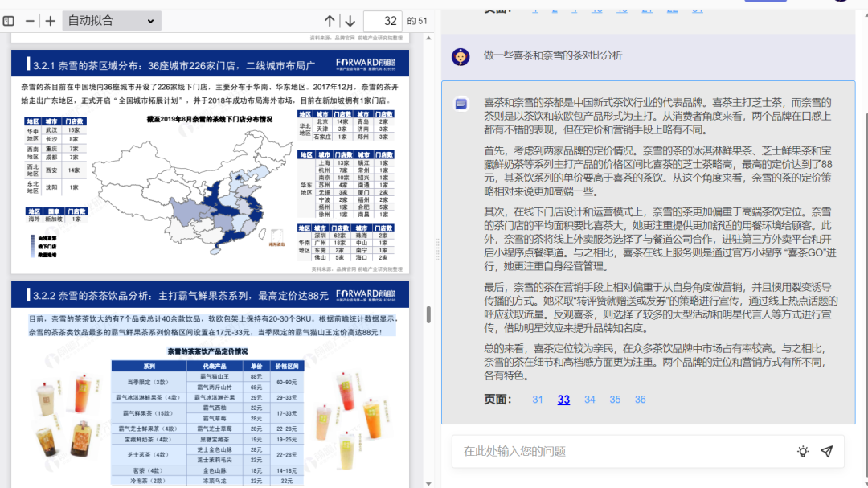Click the answer paragraph starting 首先
This screenshot has height=488, width=868.
pyautogui.click(x=658, y=171)
